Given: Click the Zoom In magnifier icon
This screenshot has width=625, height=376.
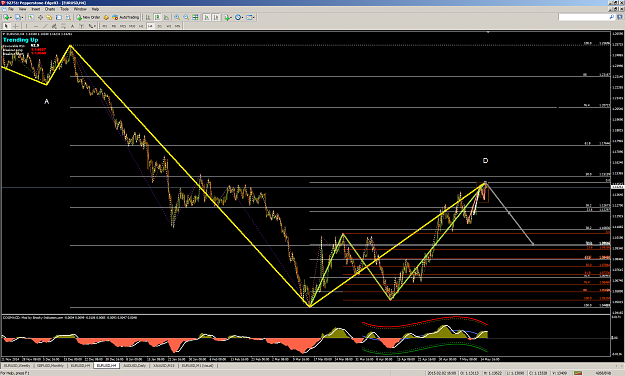Looking at the screenshot, I should (x=177, y=17).
